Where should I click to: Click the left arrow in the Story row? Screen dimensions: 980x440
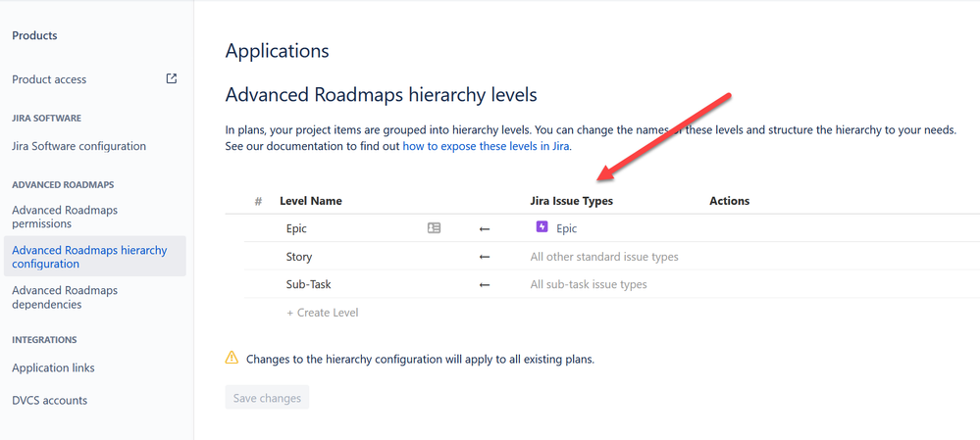485,257
